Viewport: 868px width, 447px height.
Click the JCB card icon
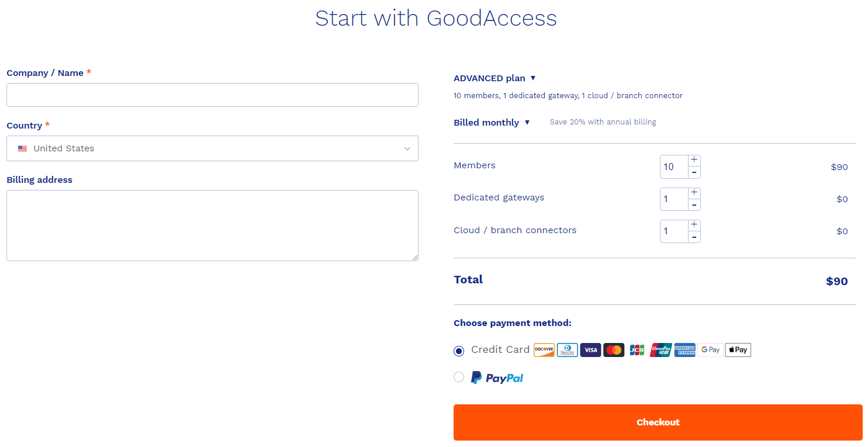pos(637,350)
